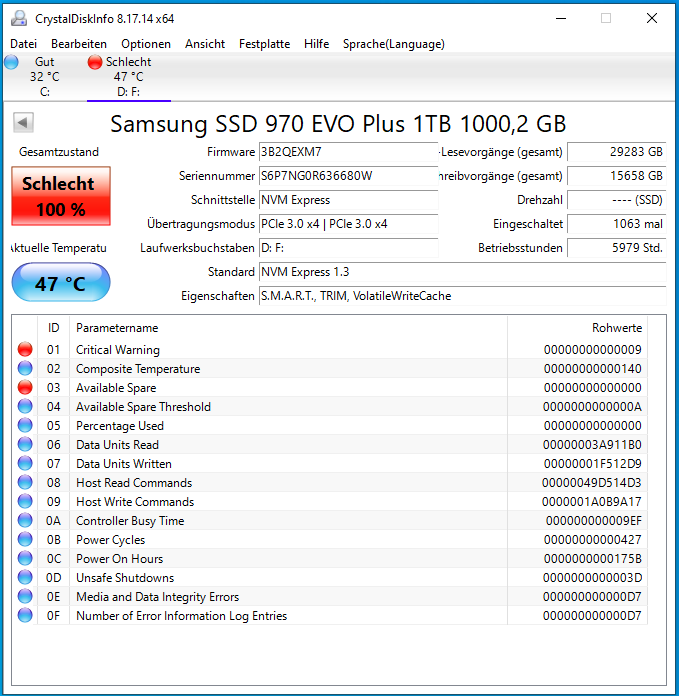Click the Seriennummer field S6P7NG0R636680W
The image size is (679, 696).
[x=348, y=176]
